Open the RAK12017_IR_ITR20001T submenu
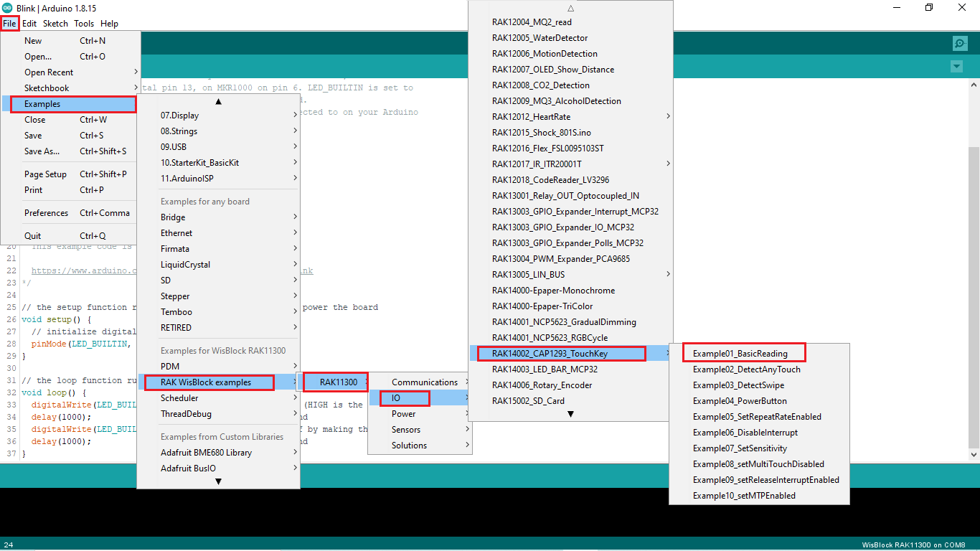The height and width of the screenshot is (551, 980). tap(570, 164)
